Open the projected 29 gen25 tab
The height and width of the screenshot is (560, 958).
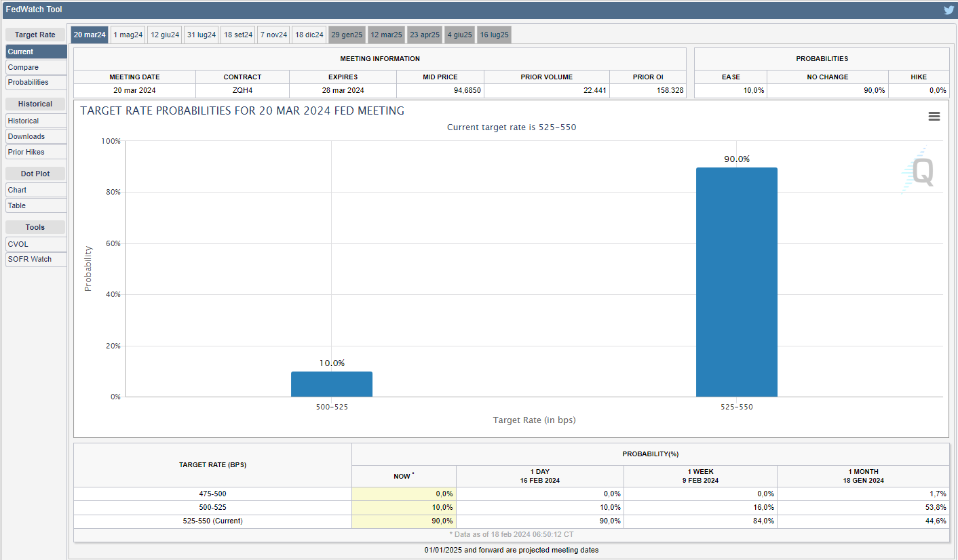(347, 35)
